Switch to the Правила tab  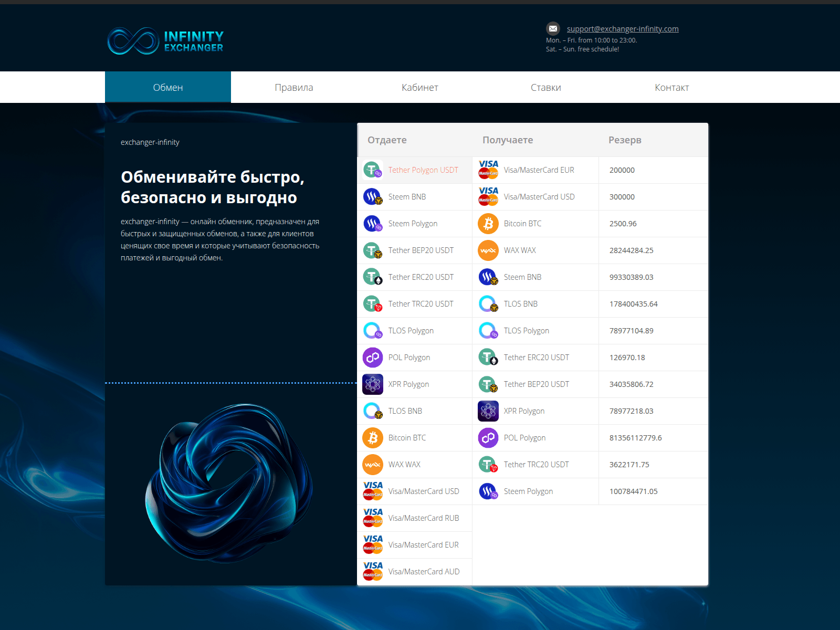click(294, 87)
